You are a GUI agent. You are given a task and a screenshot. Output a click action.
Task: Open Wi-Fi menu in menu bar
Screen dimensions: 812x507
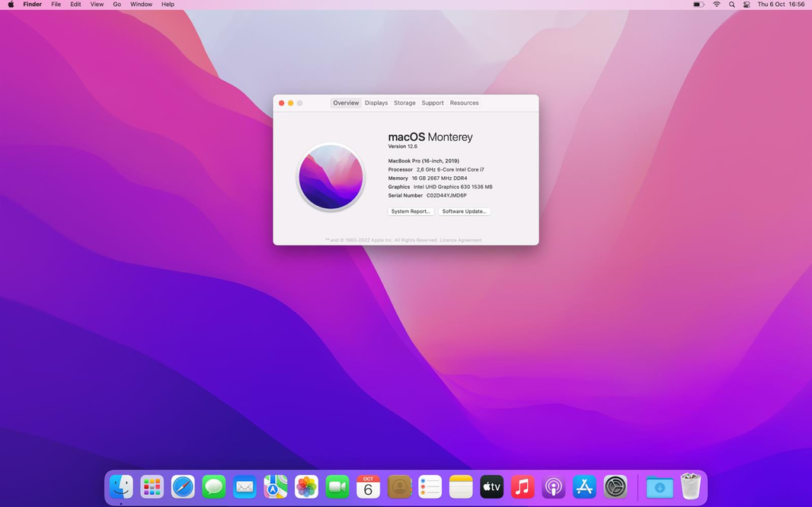[717, 4]
